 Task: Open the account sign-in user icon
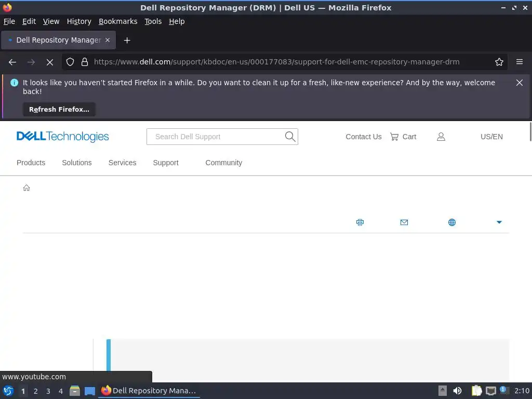pos(441,137)
